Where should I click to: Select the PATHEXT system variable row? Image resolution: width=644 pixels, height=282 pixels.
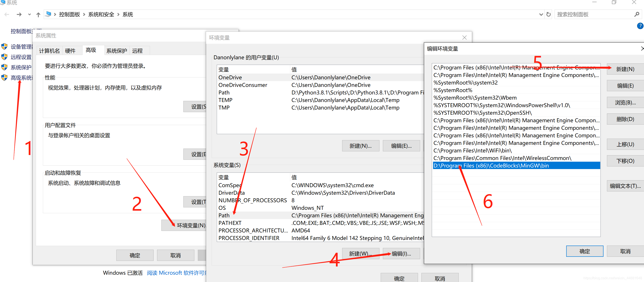(321, 223)
